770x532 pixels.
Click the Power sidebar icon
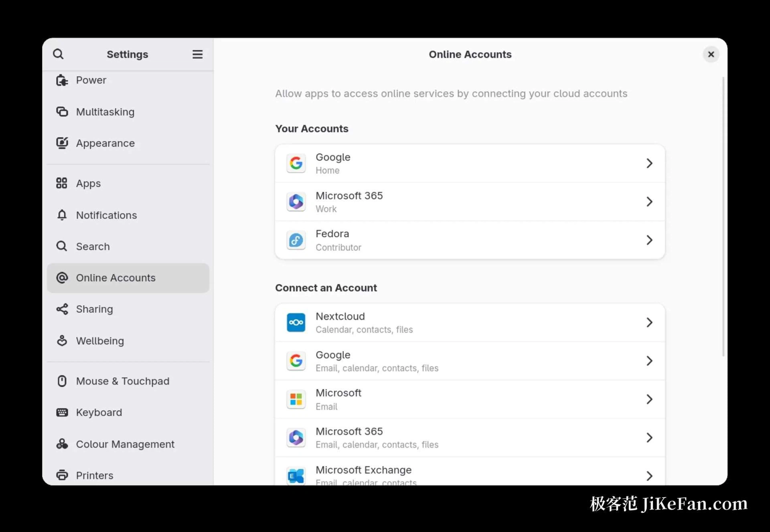click(x=62, y=80)
